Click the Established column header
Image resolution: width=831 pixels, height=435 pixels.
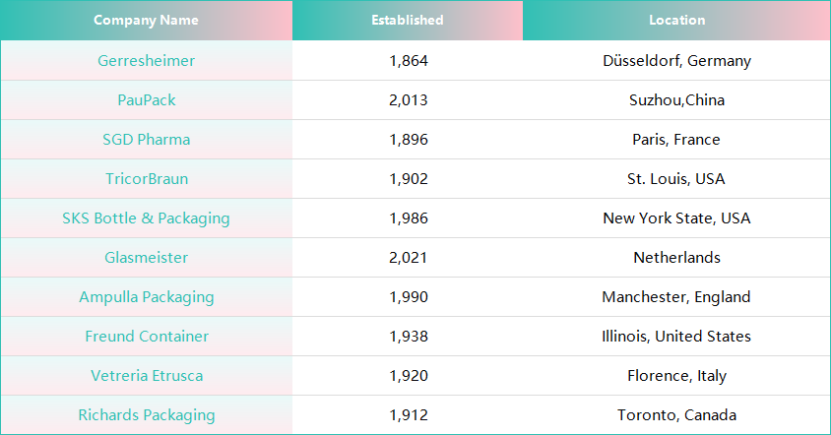(407, 20)
